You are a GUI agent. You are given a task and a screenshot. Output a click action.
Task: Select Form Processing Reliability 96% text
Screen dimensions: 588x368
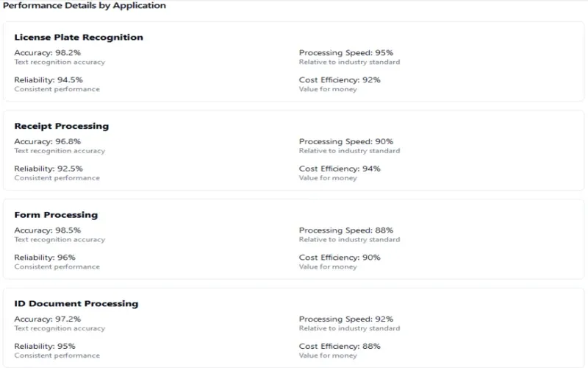pos(45,258)
